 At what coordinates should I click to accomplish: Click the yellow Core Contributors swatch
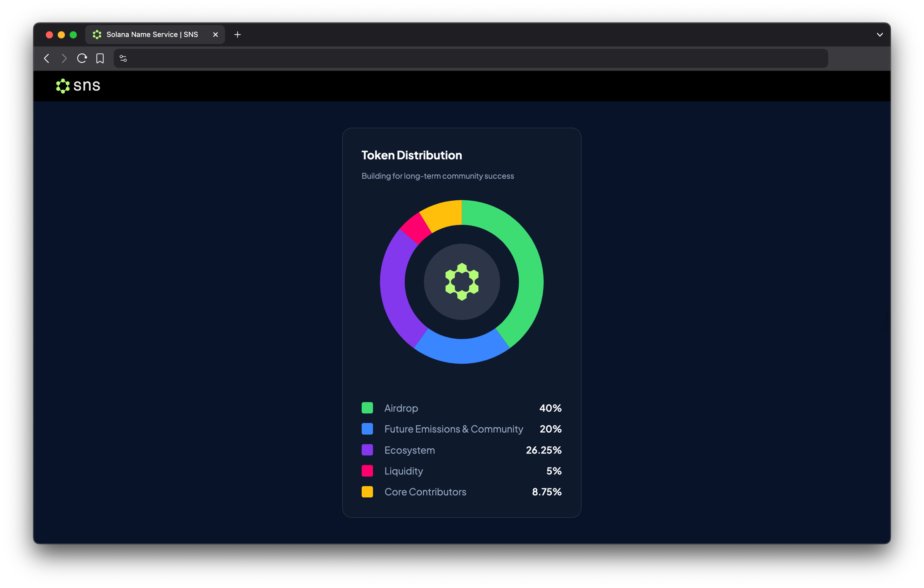click(367, 492)
